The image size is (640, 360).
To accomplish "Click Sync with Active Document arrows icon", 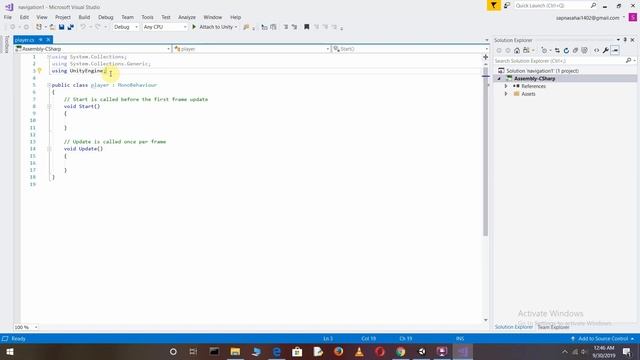I will (x=557, y=50).
